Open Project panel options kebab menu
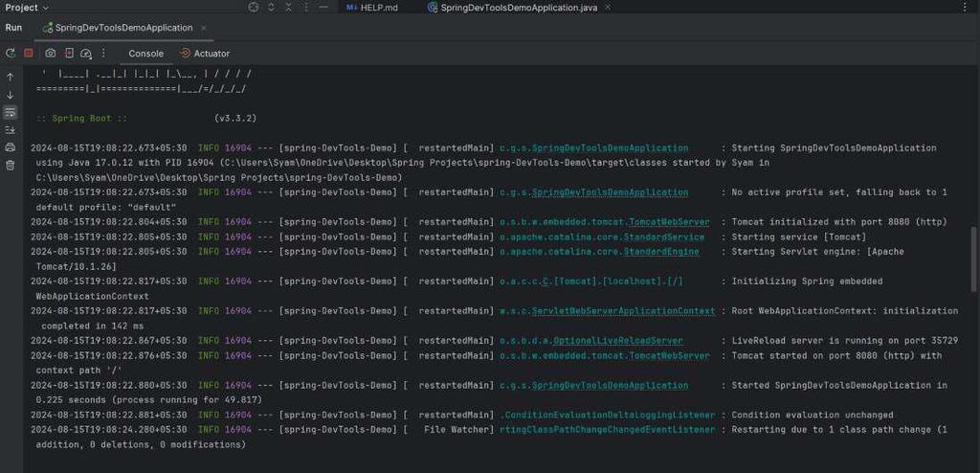Image resolution: width=980 pixels, height=473 pixels. (x=305, y=8)
